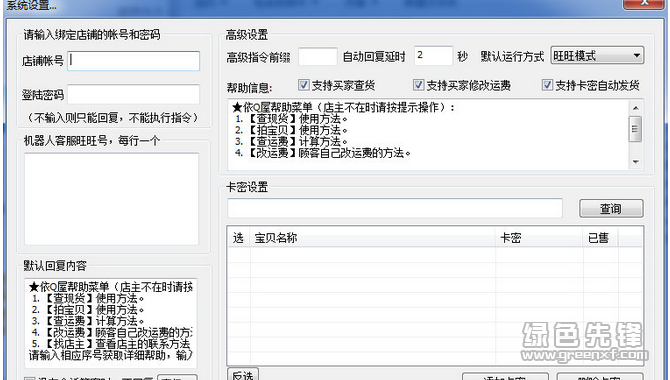Click inside the 机器人客服旺旺号 list box
Screen dimensions: 670x380
tap(111, 199)
